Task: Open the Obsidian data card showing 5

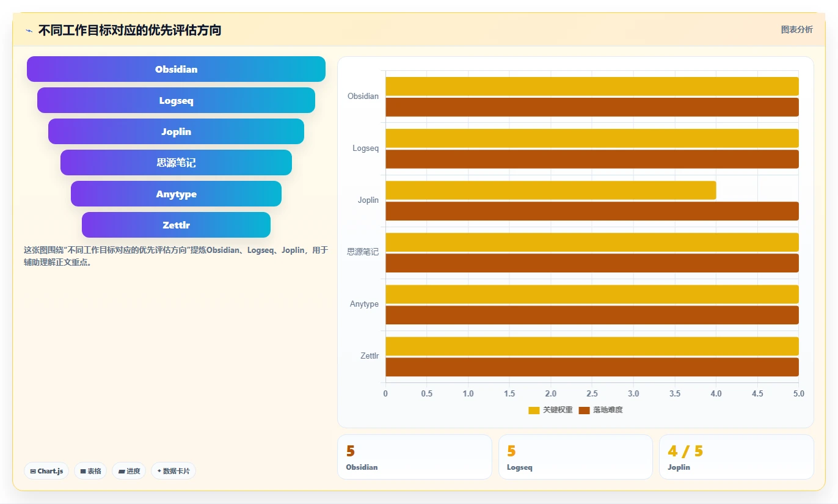Action: pyautogui.click(x=415, y=457)
